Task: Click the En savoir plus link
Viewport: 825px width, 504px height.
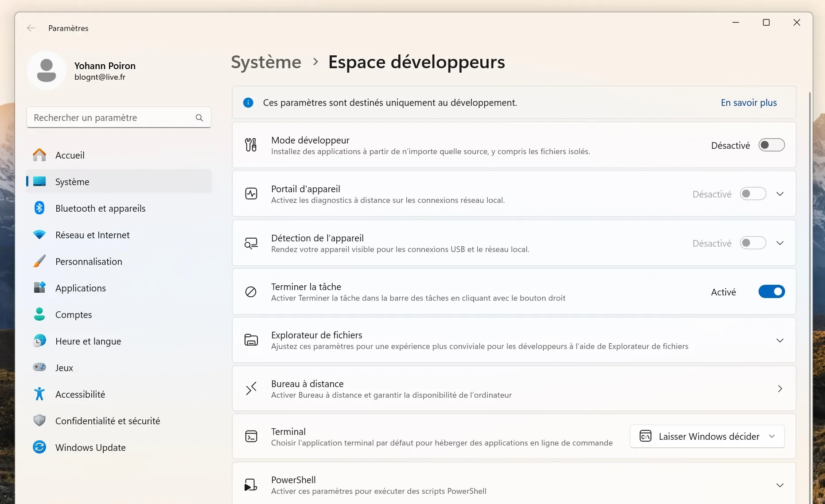Action: pos(749,103)
